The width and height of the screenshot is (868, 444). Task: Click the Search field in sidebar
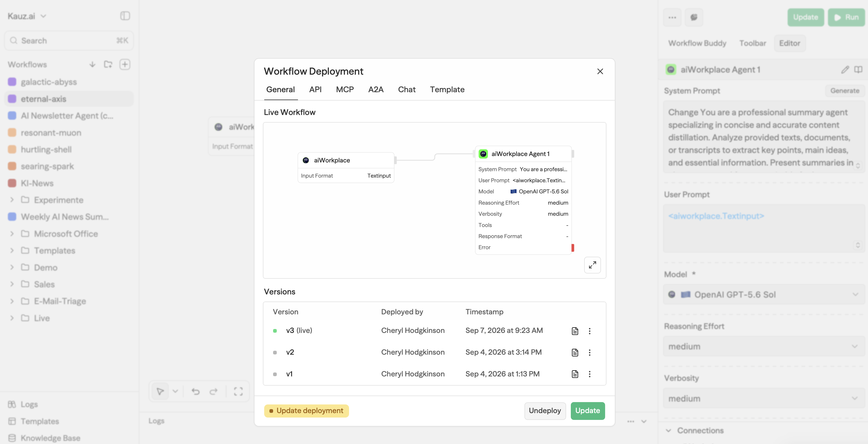pyautogui.click(x=69, y=40)
